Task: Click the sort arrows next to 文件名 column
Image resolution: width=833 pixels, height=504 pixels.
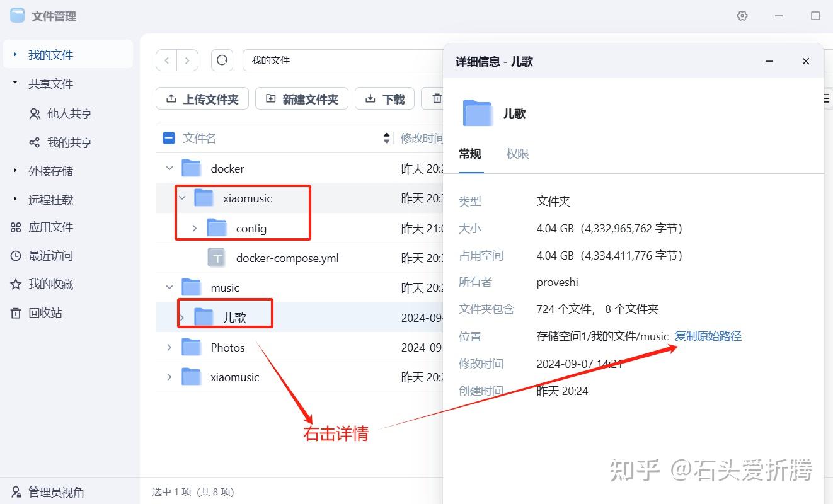Action: pyautogui.click(x=386, y=137)
